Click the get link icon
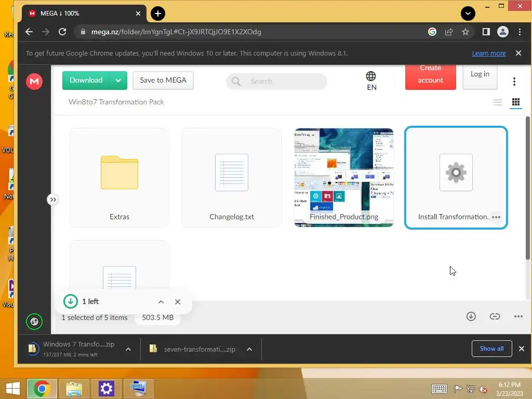Screen dimensions: 532x399 [495, 316]
